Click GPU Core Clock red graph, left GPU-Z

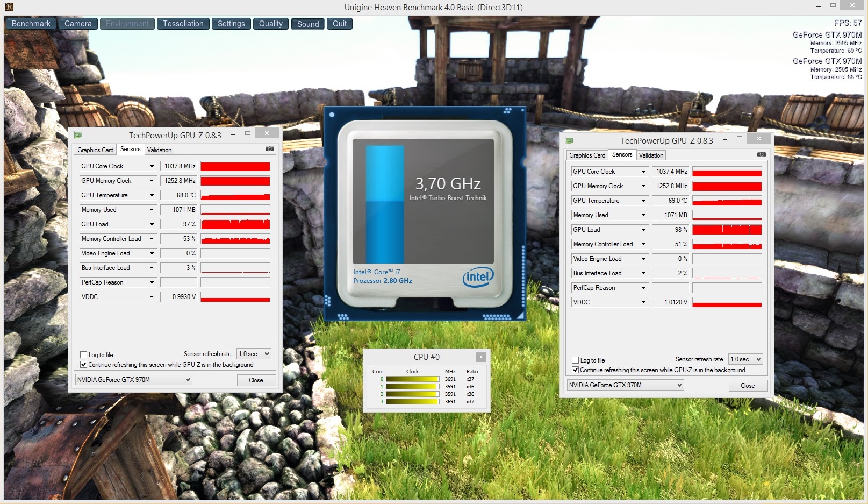(x=235, y=166)
